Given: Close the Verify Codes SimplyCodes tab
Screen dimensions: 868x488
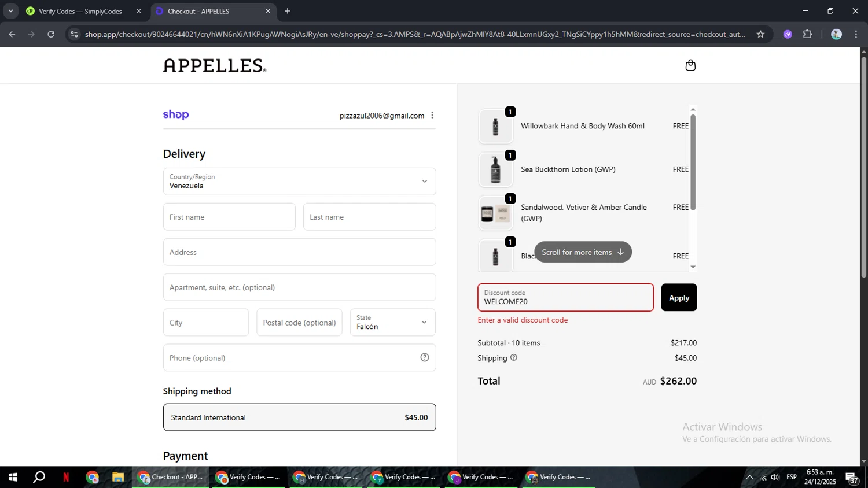Looking at the screenshot, I should point(139,11).
